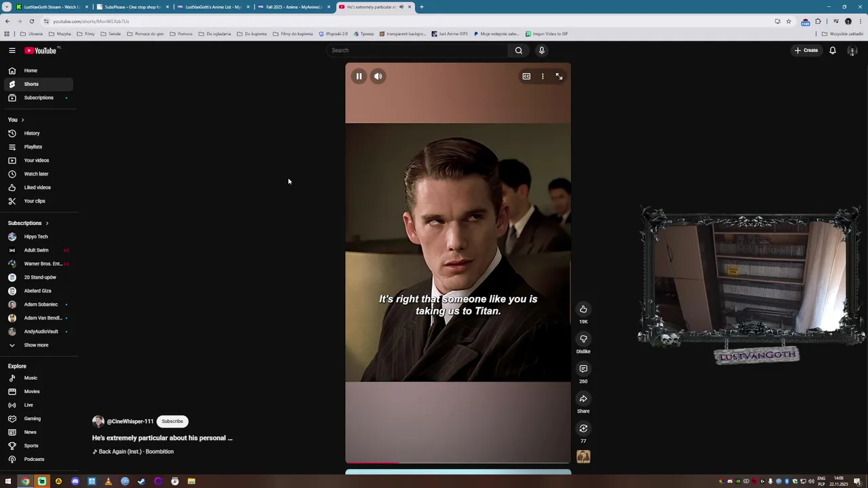The image size is (868, 488).
Task: Click the magnifier search button
Action: [x=519, y=50]
